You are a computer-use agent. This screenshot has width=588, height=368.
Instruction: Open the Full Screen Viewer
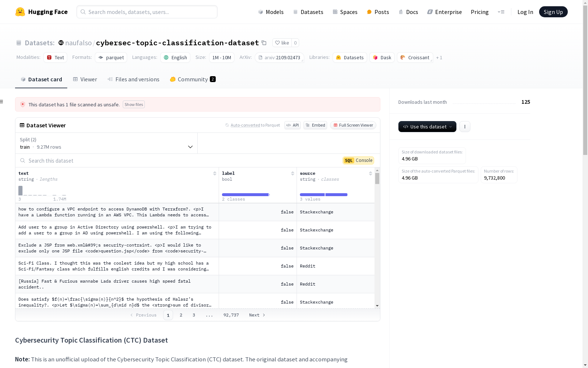tap(353, 125)
